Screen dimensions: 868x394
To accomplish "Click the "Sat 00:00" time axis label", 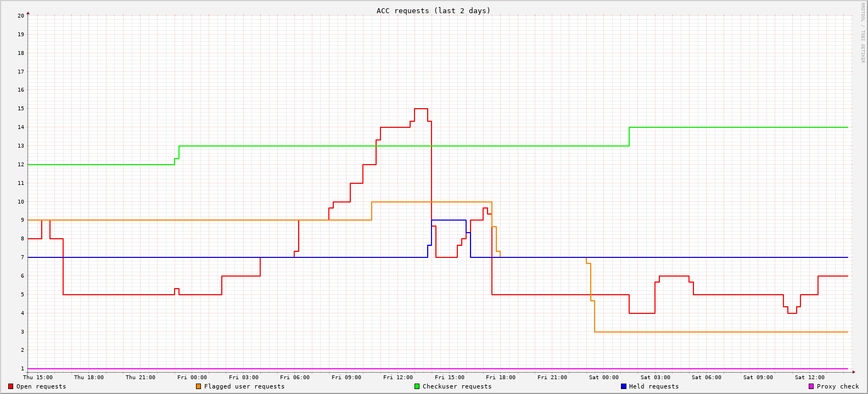I will click(x=604, y=377).
